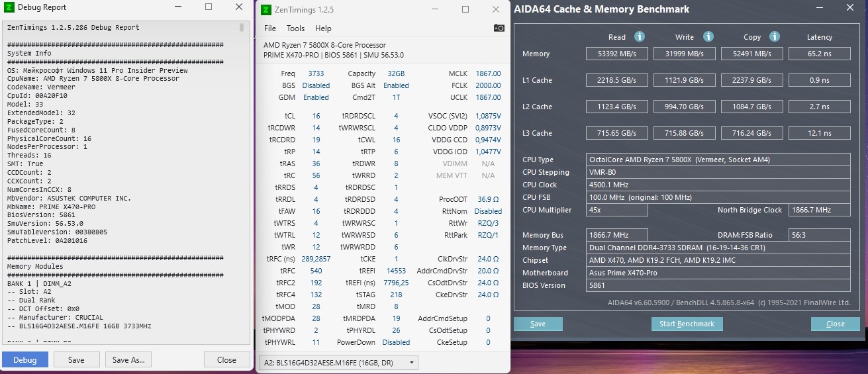Click the L2 Cache Write value 994.70 GB/s
This screenshot has width=868, height=374.
tap(685, 107)
